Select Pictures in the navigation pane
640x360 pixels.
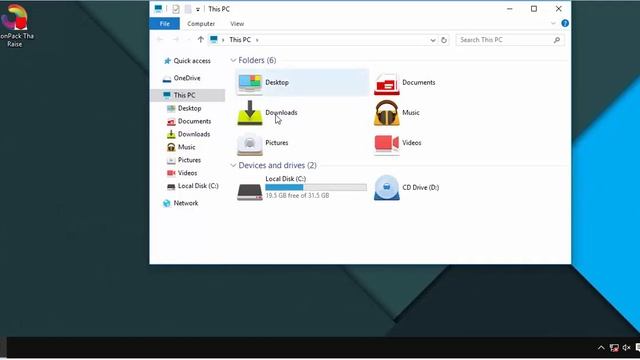pyautogui.click(x=188, y=160)
